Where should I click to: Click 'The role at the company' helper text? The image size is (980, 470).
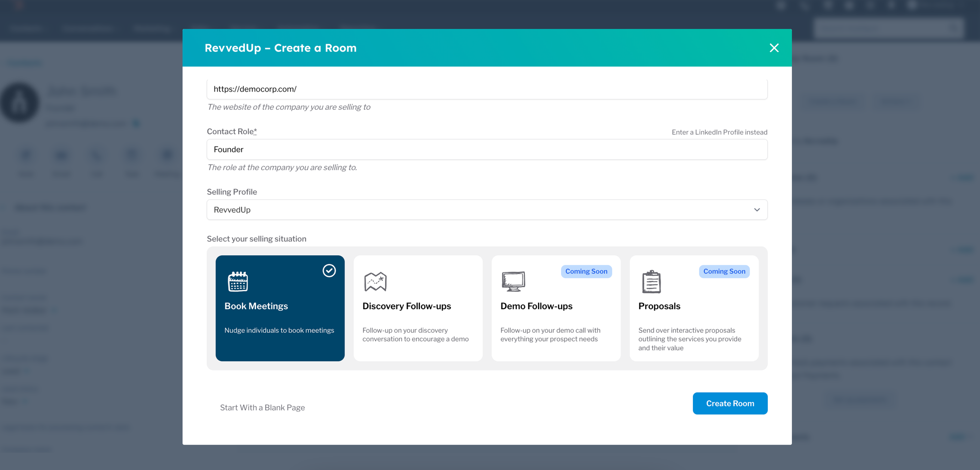click(282, 168)
